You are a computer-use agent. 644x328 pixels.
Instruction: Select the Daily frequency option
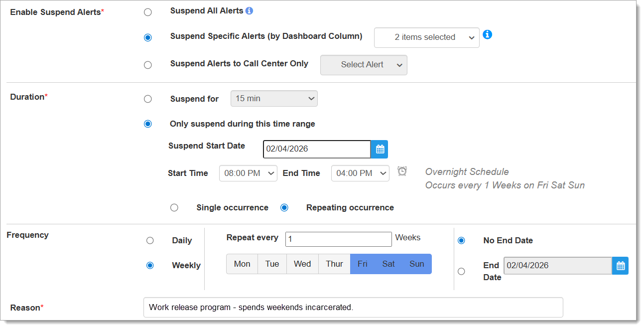[x=150, y=241]
